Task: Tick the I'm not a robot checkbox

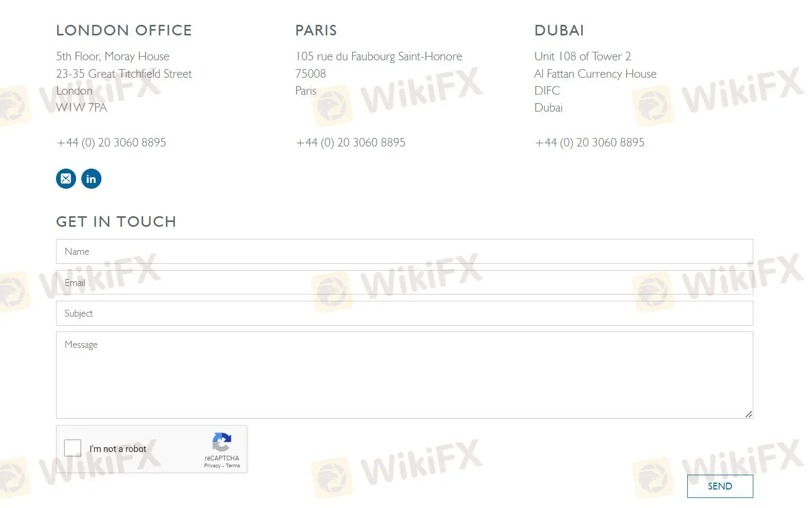Action: 73,448
